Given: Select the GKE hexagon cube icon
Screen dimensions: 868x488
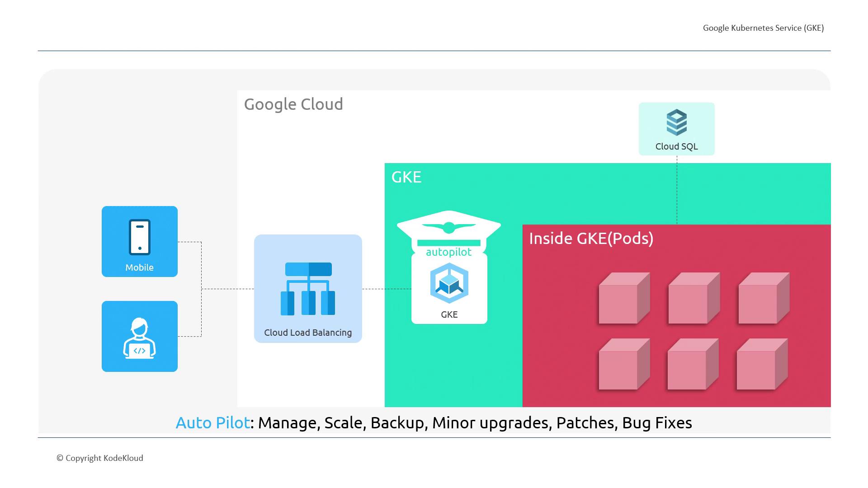Looking at the screenshot, I should (x=449, y=283).
